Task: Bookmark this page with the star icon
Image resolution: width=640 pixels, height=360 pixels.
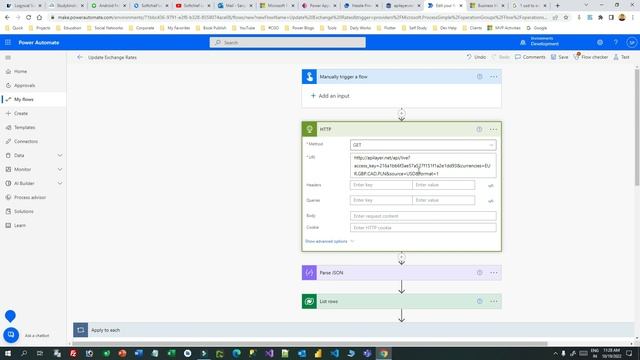Action: point(566,18)
